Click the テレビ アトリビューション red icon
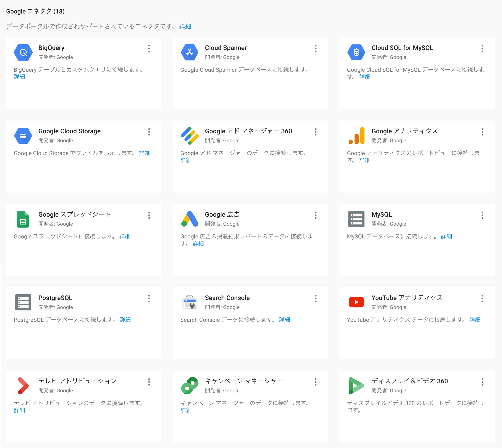This screenshot has width=502, height=448. coord(23,385)
